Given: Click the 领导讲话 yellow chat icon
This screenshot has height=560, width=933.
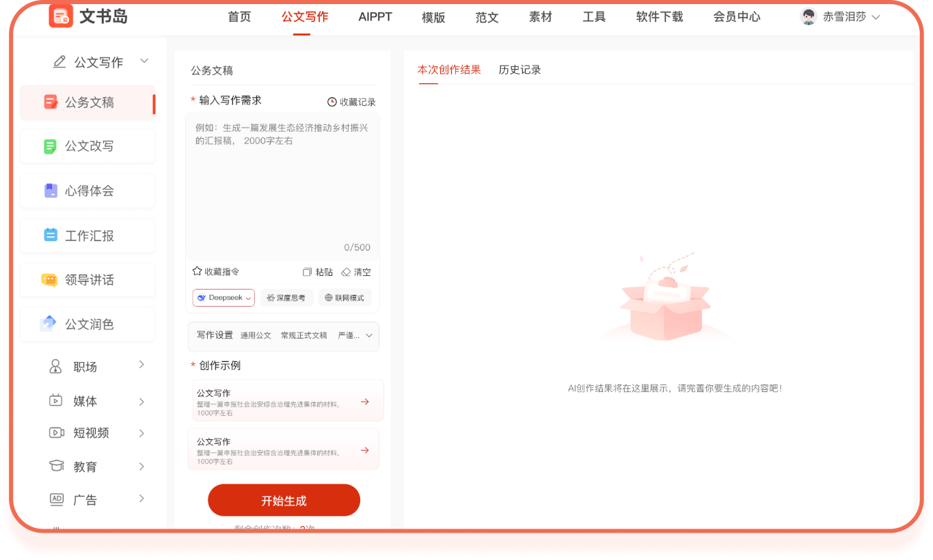Looking at the screenshot, I should [x=49, y=280].
